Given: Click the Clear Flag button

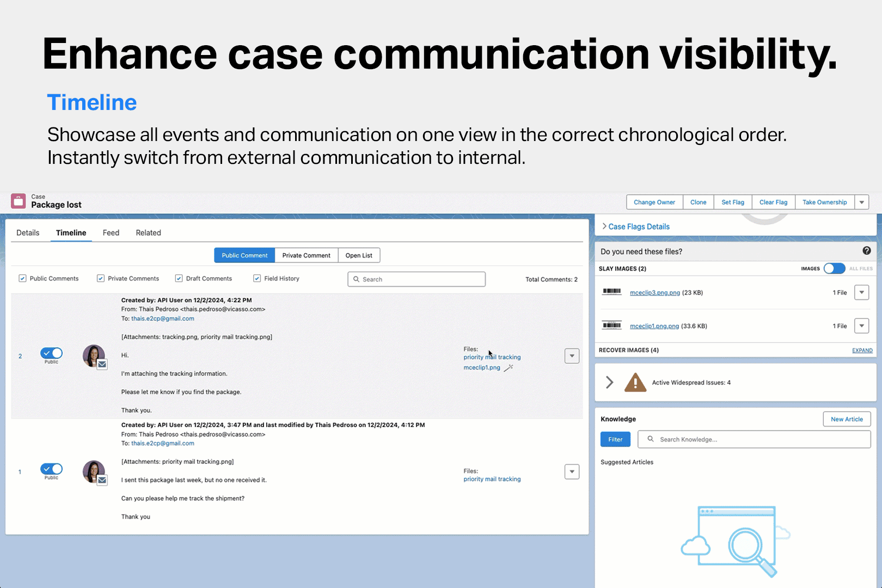Looking at the screenshot, I should point(774,202).
